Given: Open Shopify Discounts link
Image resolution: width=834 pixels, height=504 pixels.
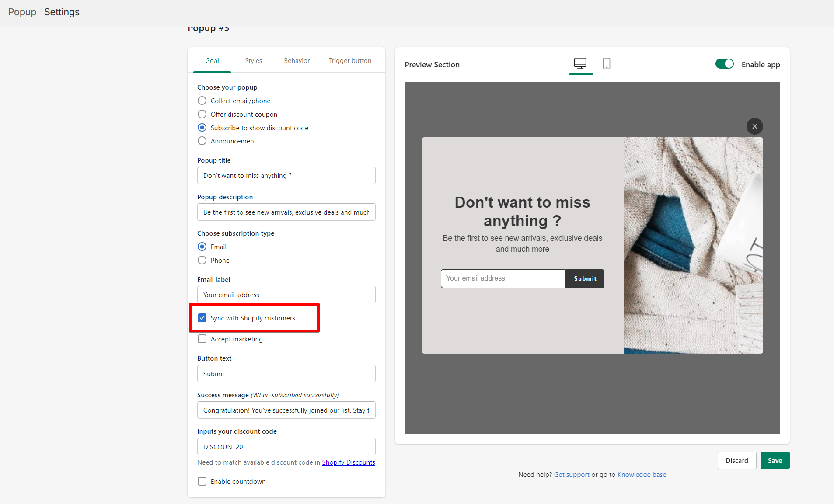Looking at the screenshot, I should click(x=349, y=462).
